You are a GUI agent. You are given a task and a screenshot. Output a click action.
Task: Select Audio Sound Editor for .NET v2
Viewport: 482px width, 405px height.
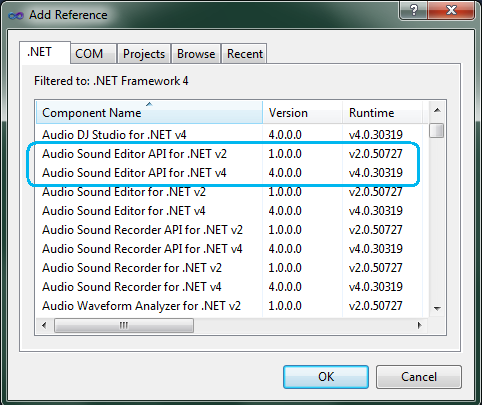tap(124, 192)
